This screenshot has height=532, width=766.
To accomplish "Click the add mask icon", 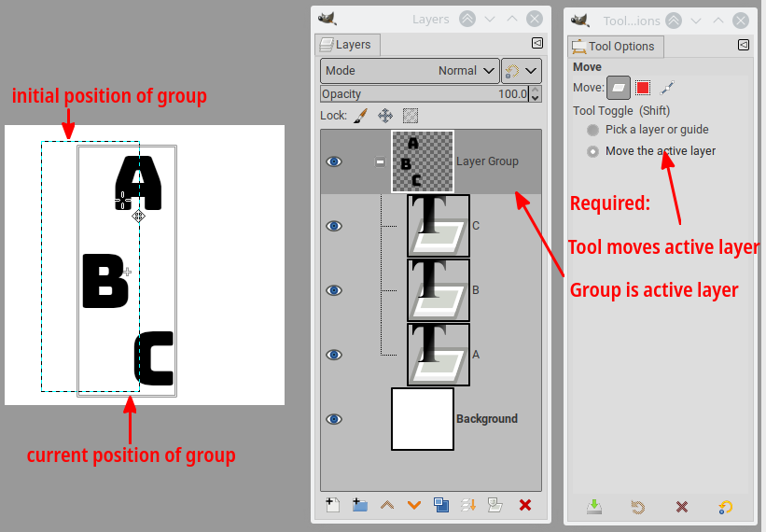I will click(x=495, y=505).
